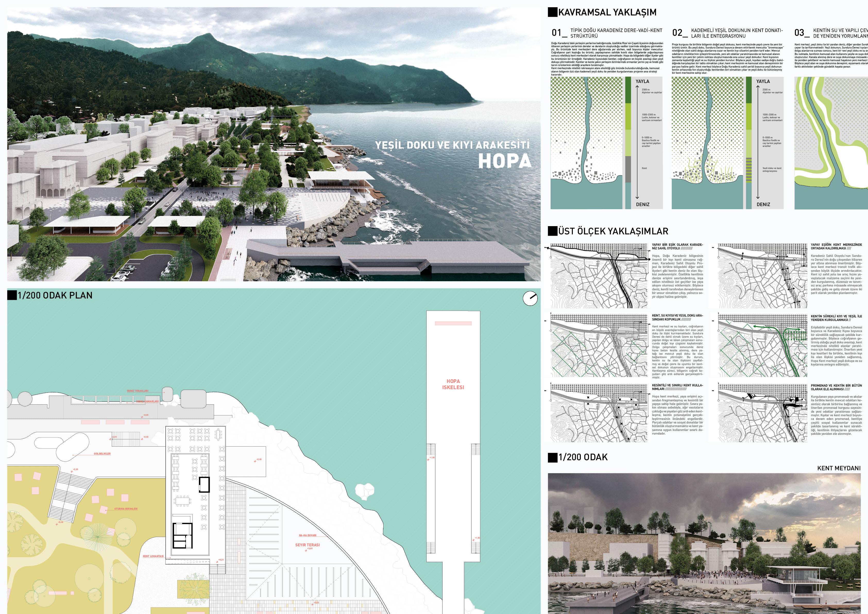Click gray Kent band in first elevation bar

628,169
